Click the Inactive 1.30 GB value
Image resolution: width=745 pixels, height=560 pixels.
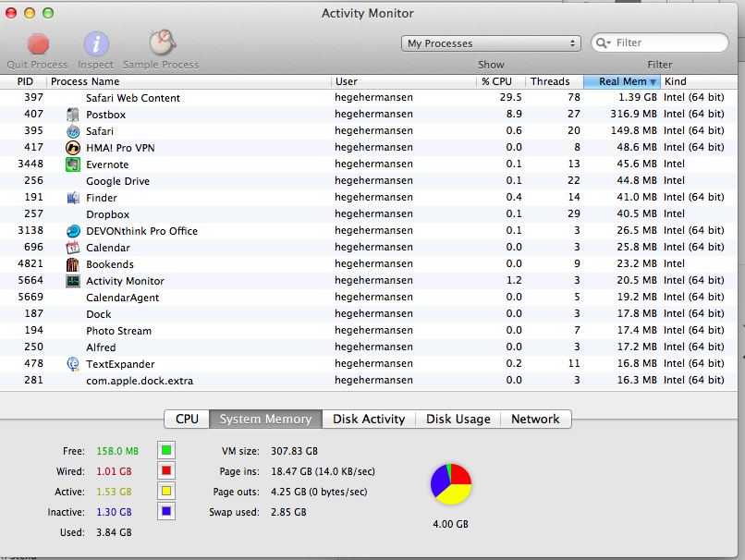(114, 513)
